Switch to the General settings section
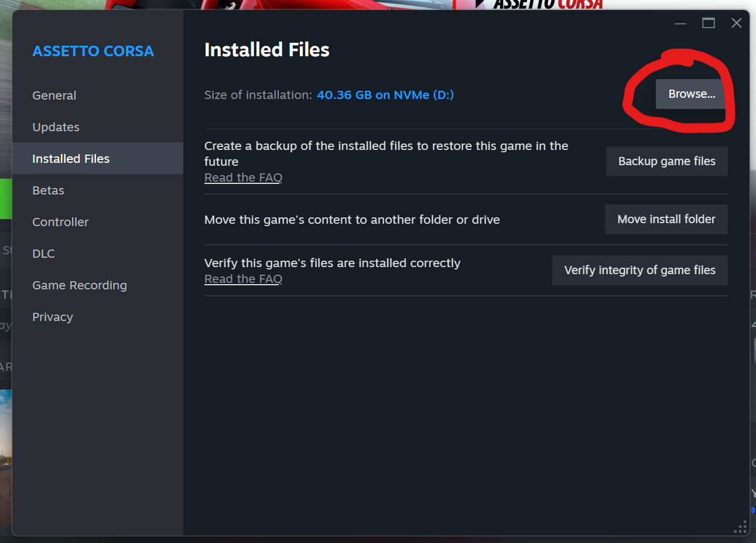This screenshot has width=756, height=543. 54,95
